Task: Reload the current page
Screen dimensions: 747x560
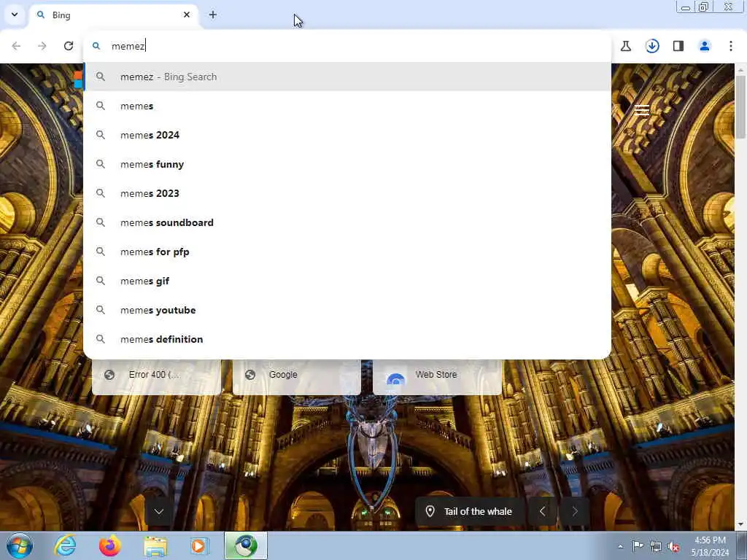Action: (69, 46)
